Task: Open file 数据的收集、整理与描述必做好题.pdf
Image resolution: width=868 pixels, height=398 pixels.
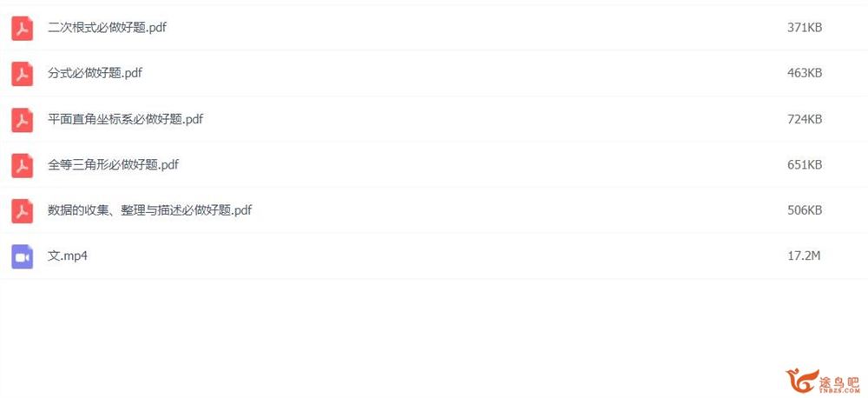Action: click(149, 210)
